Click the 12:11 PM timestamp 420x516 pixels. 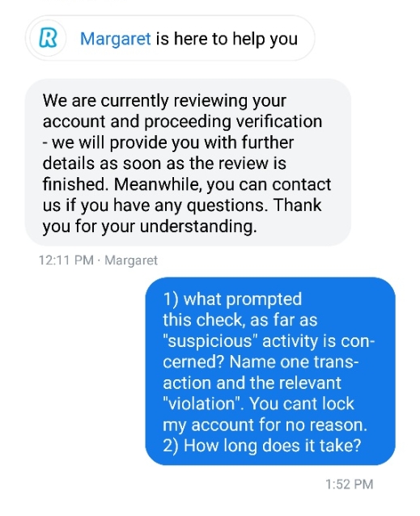tap(66, 260)
